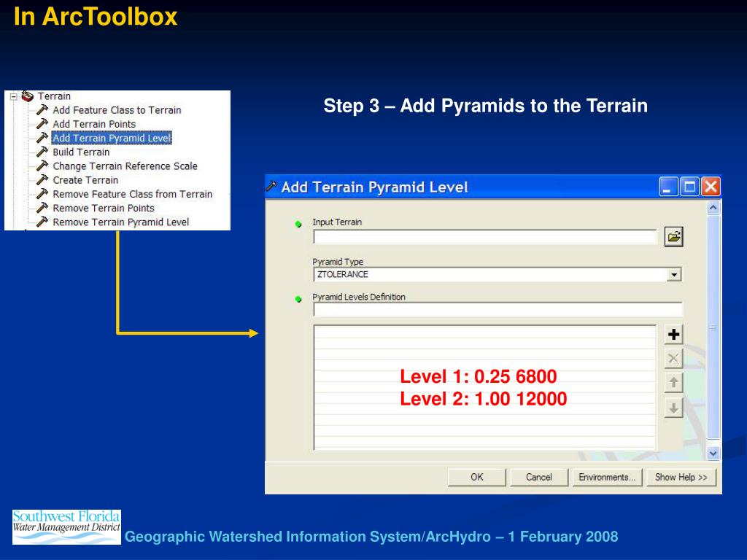Click dialog scrollbar up arrow
The width and height of the screenshot is (747, 560).
click(x=713, y=208)
